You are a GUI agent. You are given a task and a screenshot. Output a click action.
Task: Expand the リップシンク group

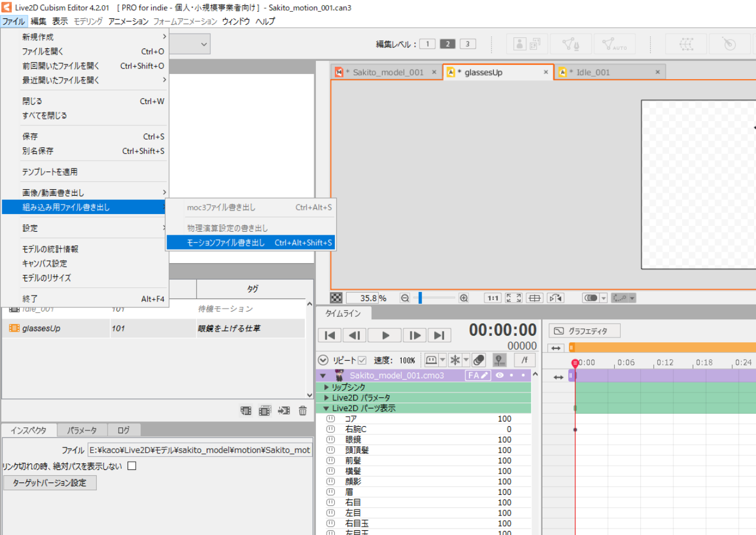[x=326, y=387]
